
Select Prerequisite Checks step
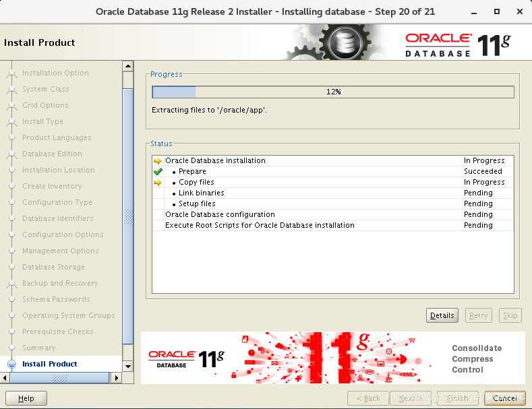[x=58, y=332]
